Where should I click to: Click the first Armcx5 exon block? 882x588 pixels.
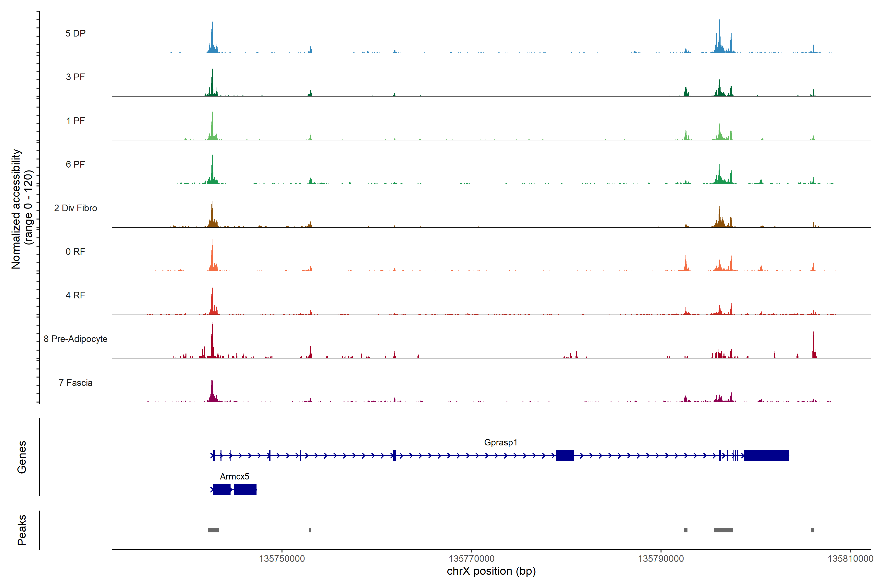tap(222, 489)
